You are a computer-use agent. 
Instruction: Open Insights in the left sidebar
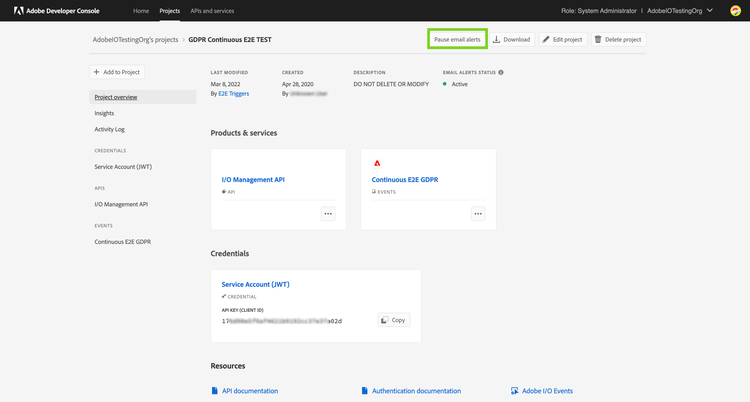tap(104, 113)
